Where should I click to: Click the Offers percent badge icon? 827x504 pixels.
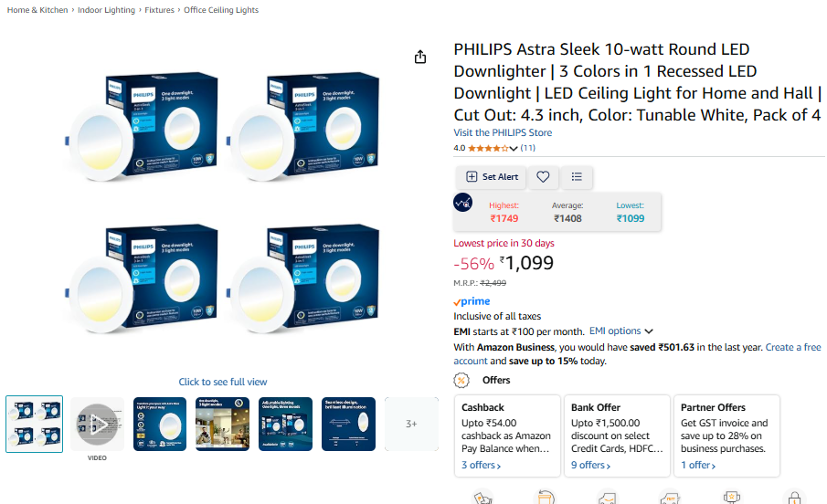pyautogui.click(x=461, y=380)
